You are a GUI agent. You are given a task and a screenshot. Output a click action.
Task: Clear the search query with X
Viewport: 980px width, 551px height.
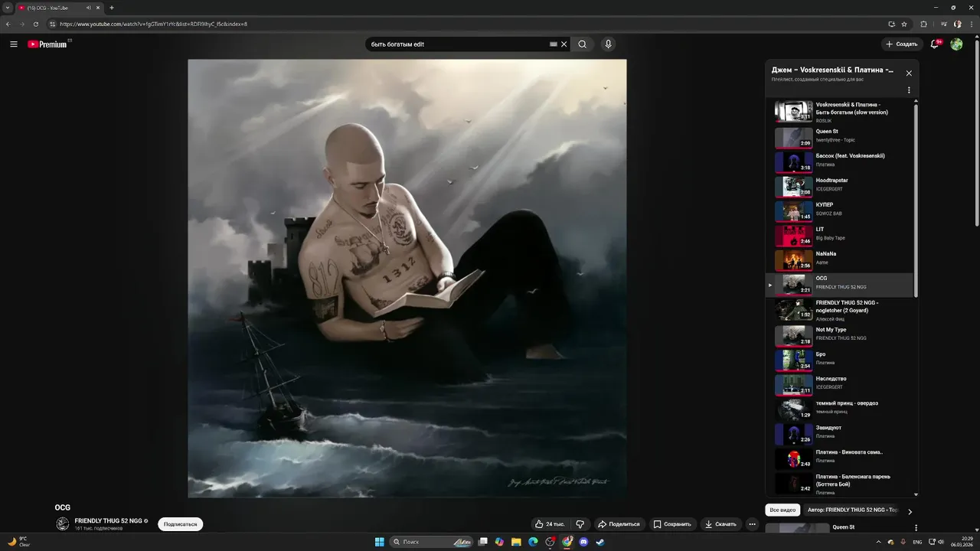564,44
